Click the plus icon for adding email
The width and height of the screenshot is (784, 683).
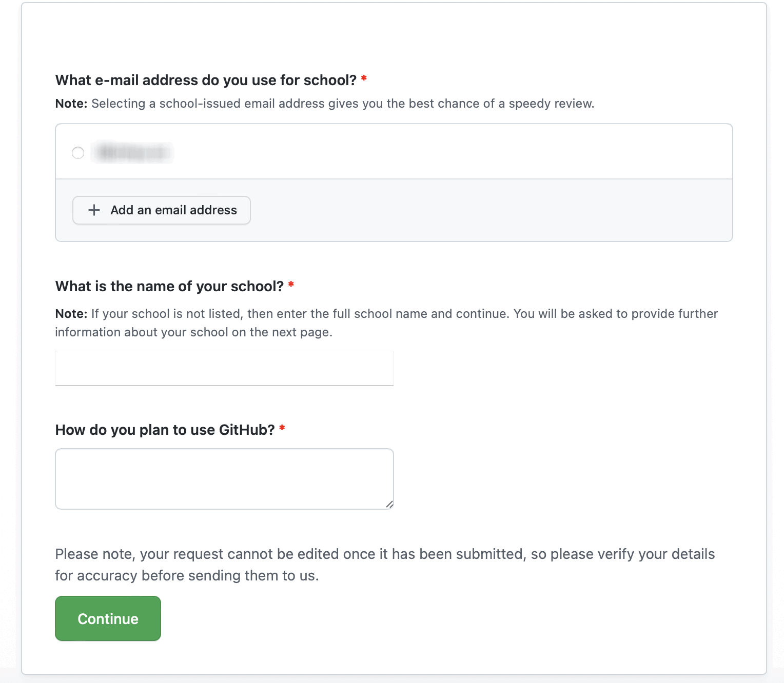[94, 210]
